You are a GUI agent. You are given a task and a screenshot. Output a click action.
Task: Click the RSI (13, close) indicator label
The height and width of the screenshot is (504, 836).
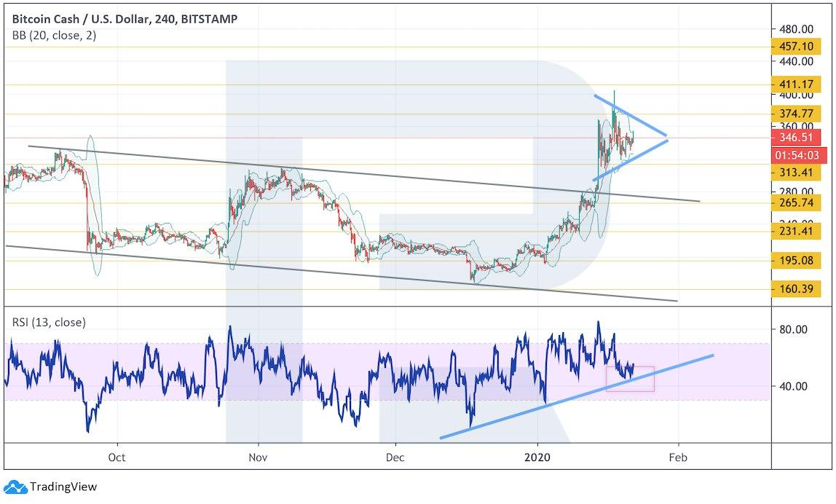click(x=49, y=322)
